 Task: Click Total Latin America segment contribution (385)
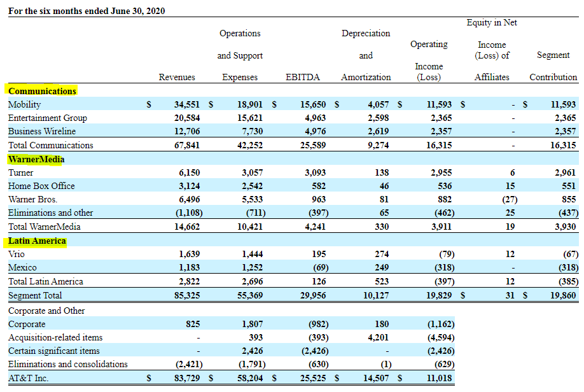click(568, 281)
